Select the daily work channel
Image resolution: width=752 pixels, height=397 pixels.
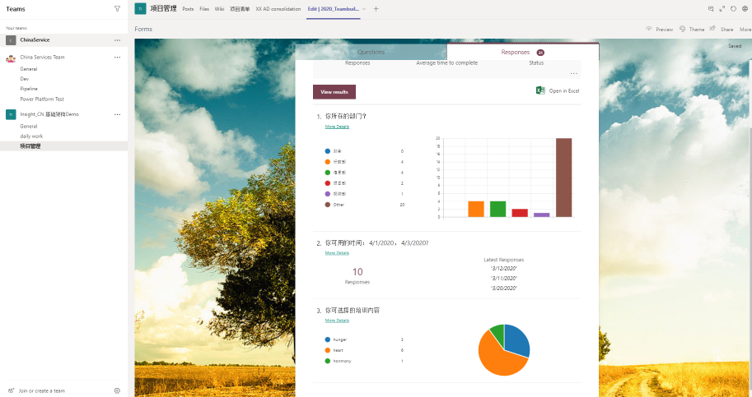point(31,136)
